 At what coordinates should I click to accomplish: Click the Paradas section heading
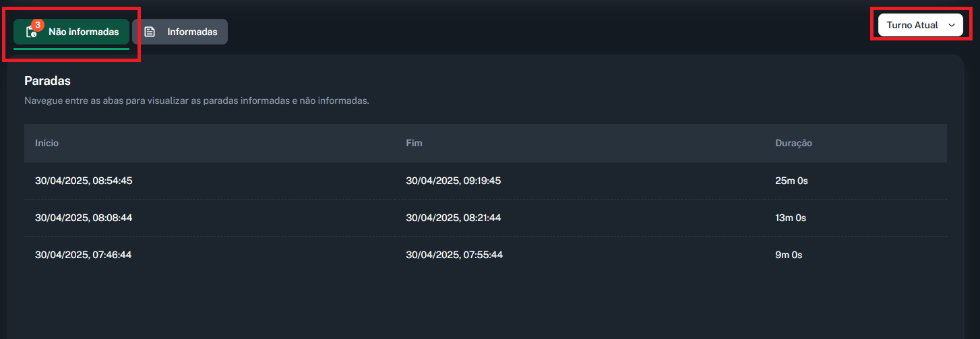click(x=48, y=81)
